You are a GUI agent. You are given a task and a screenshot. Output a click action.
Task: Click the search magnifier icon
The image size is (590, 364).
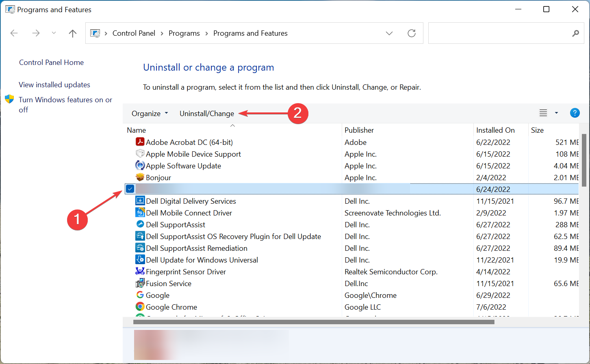click(575, 33)
